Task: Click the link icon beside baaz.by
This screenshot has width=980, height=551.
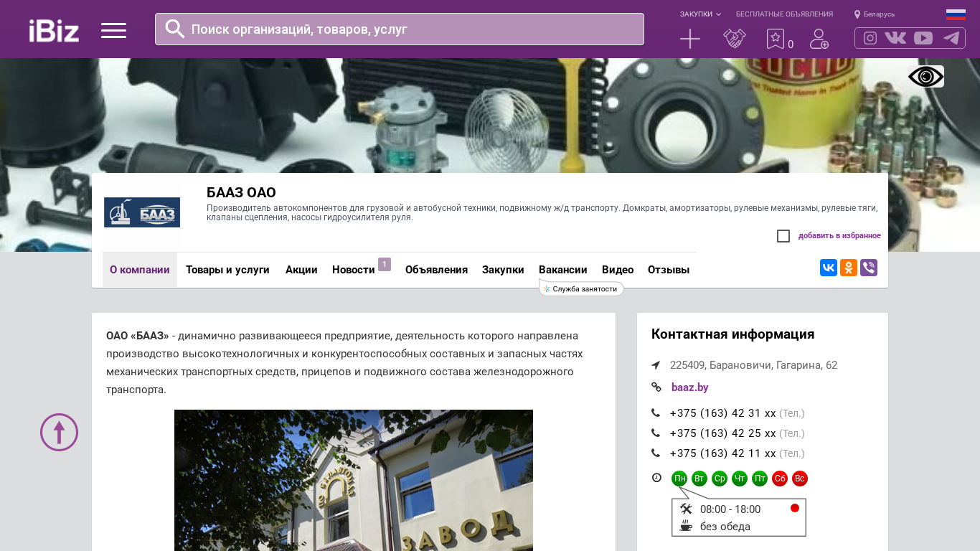Action: [x=656, y=387]
